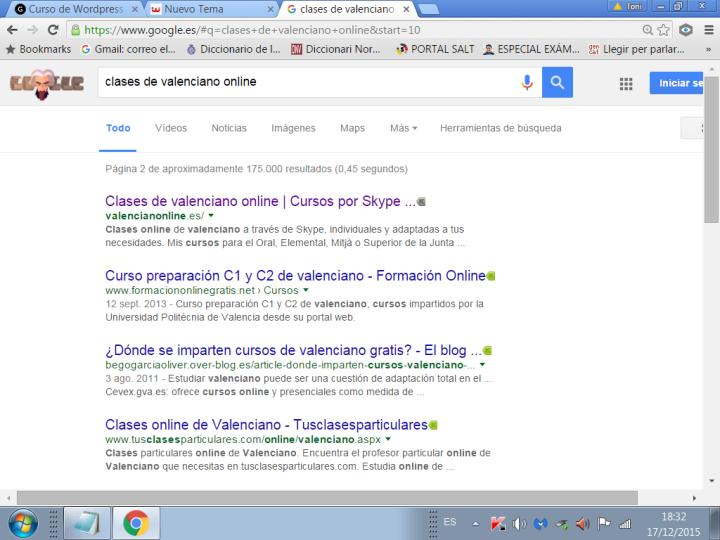
Task: Click the Kaspersky tray icon
Action: 498,523
